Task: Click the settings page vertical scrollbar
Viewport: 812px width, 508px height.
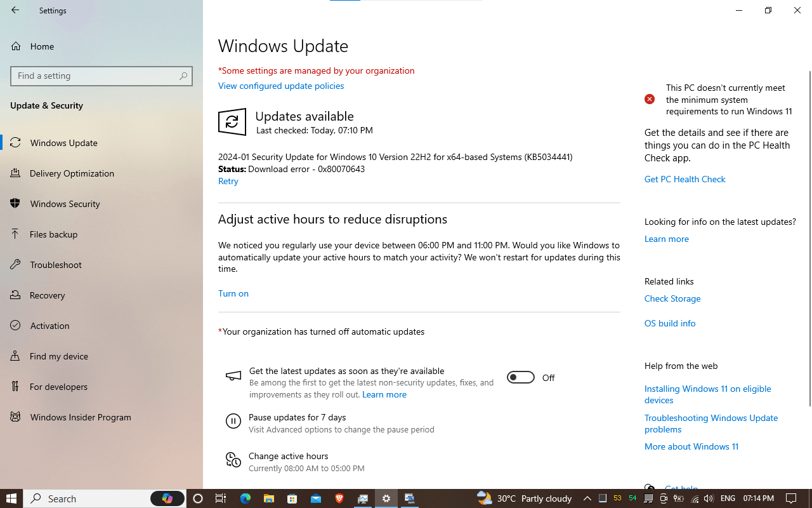Action: point(809,238)
